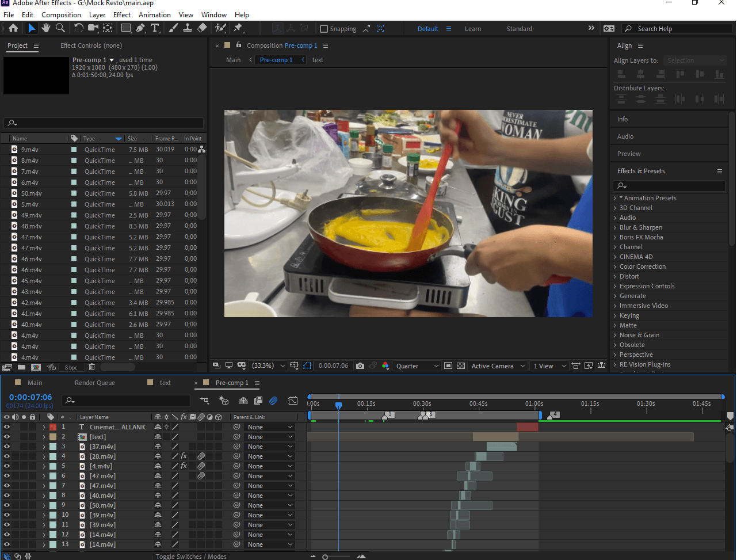Open the Quarter resolution dropdown

coord(417,366)
